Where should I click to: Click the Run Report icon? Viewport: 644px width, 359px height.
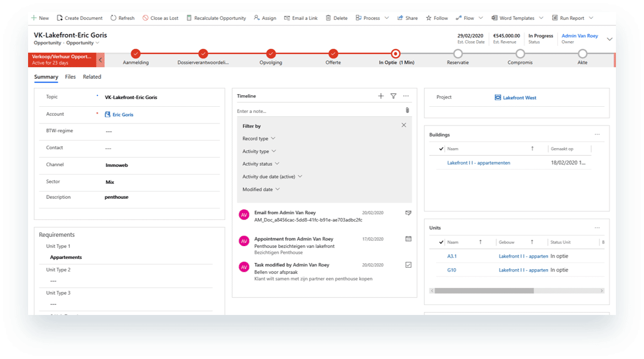coord(555,18)
